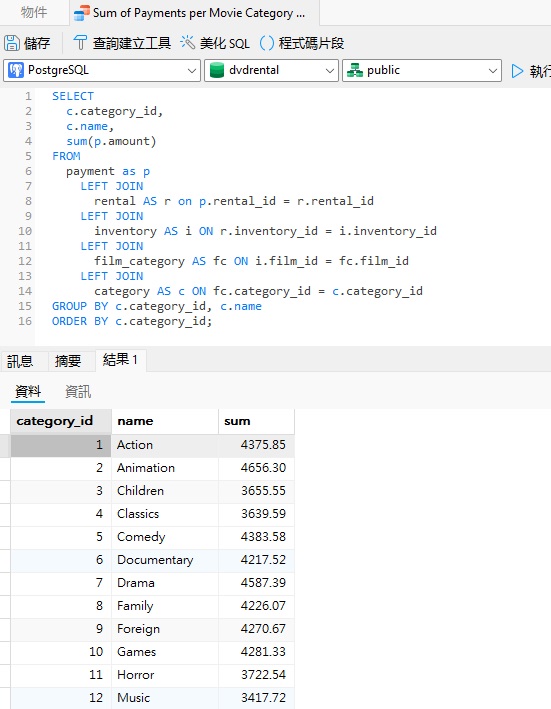
Task: Click the SELECT keyword on line 1
Action: tap(73, 96)
